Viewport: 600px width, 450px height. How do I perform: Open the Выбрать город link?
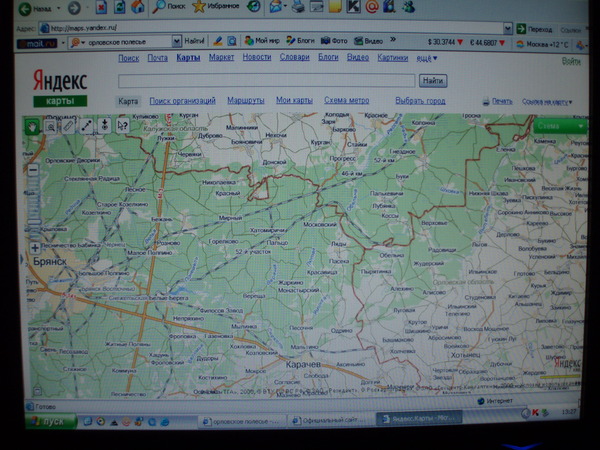click(420, 101)
